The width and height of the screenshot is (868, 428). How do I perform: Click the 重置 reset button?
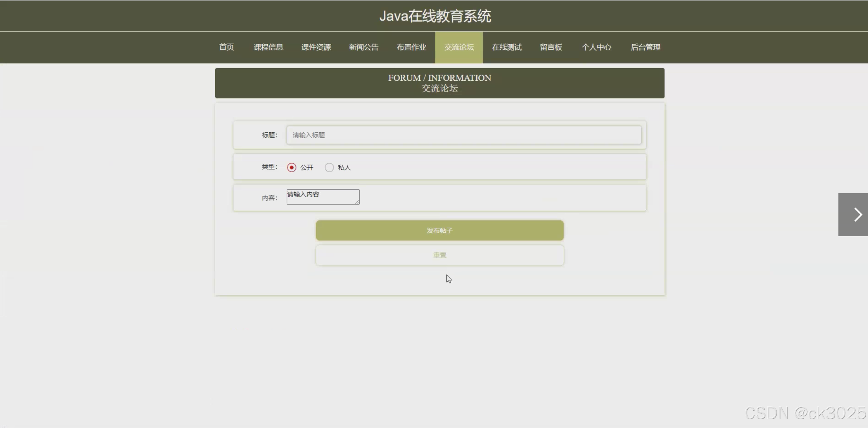439,255
